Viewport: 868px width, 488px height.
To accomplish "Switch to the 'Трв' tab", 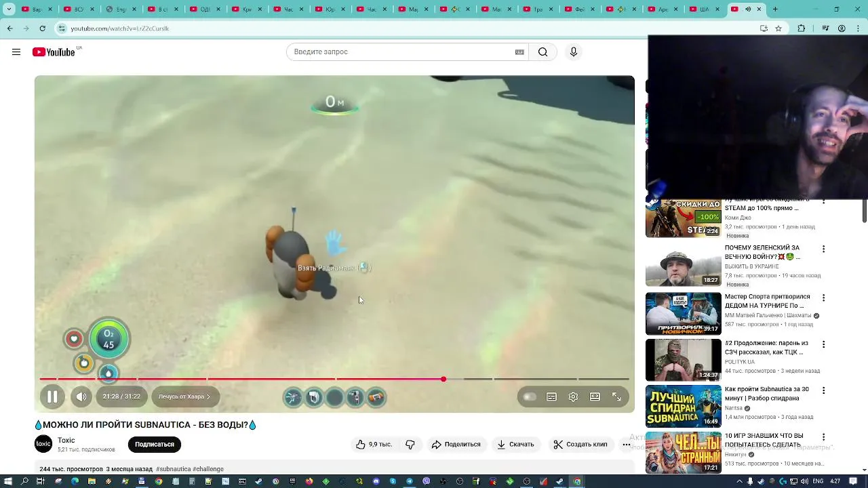I will (539, 9).
